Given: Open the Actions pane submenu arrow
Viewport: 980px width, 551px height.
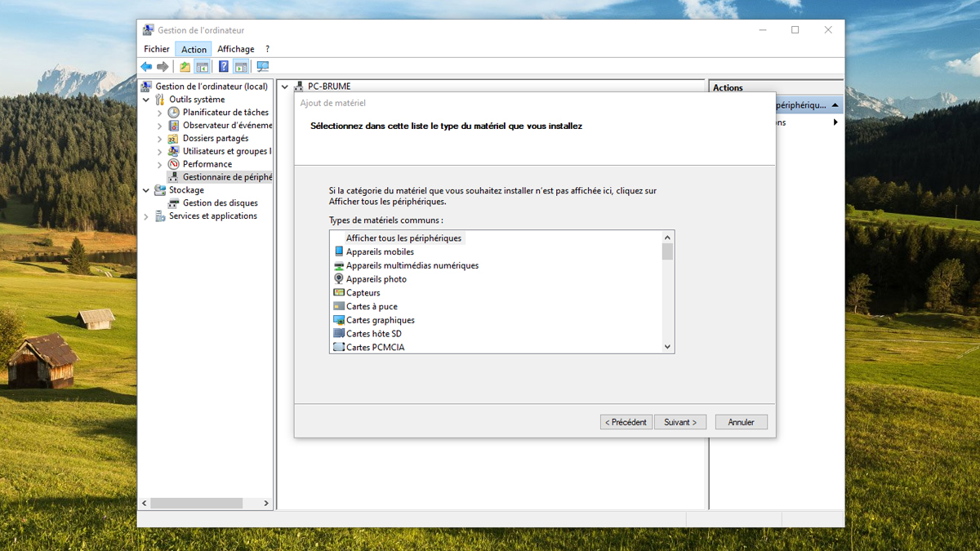Looking at the screenshot, I should 835,122.
